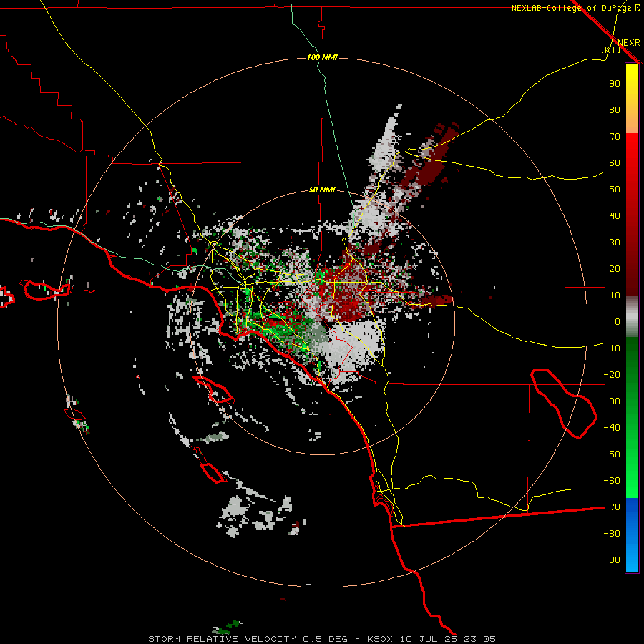
Task: Click the -50 value on velocity scale
Action: pyautogui.click(x=612, y=454)
